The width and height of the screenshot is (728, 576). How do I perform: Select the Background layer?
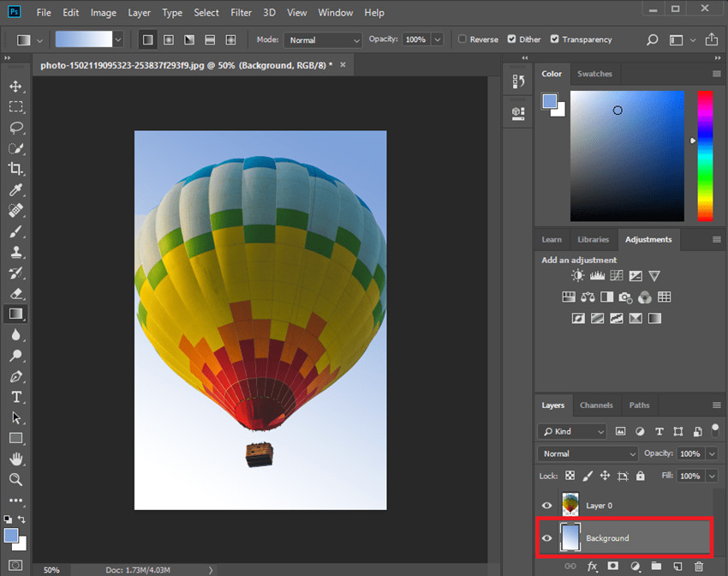608,537
